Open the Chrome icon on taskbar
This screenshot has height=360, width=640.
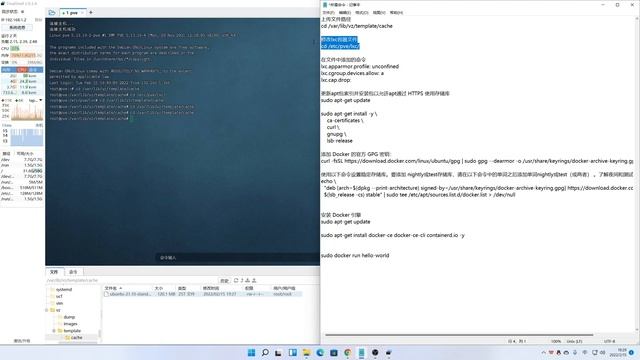[348, 352]
